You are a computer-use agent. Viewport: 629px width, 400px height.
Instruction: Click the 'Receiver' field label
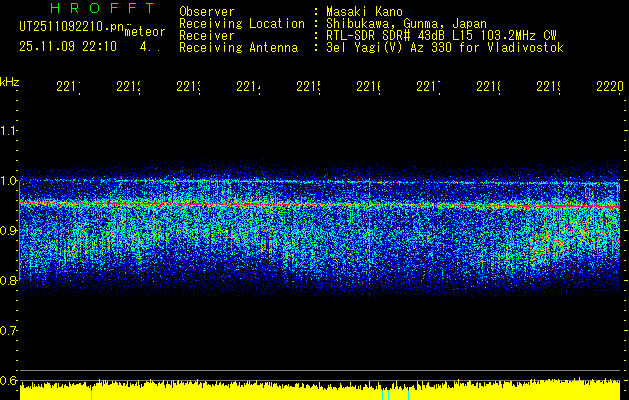[207, 36]
